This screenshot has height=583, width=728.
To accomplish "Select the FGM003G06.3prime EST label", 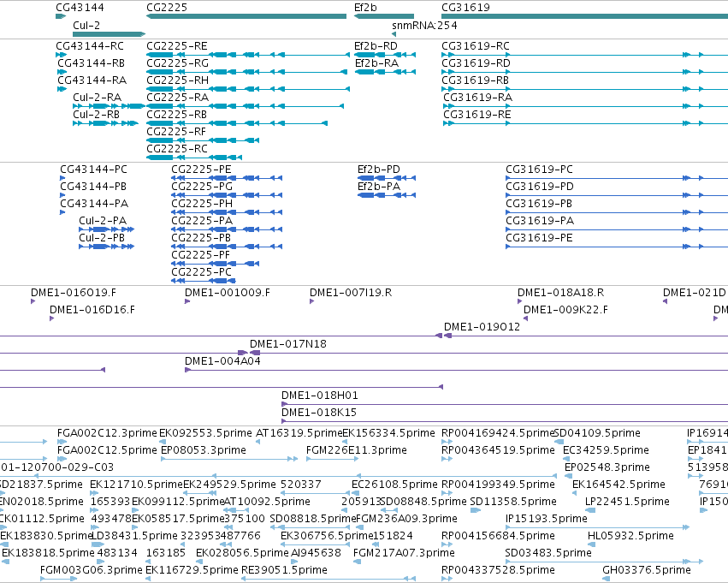I will 91,571.
